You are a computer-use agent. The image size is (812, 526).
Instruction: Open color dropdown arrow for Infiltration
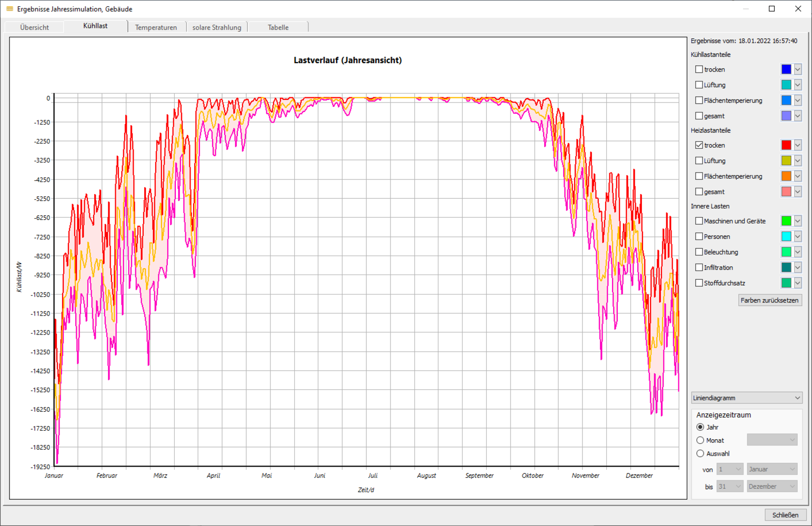click(798, 267)
